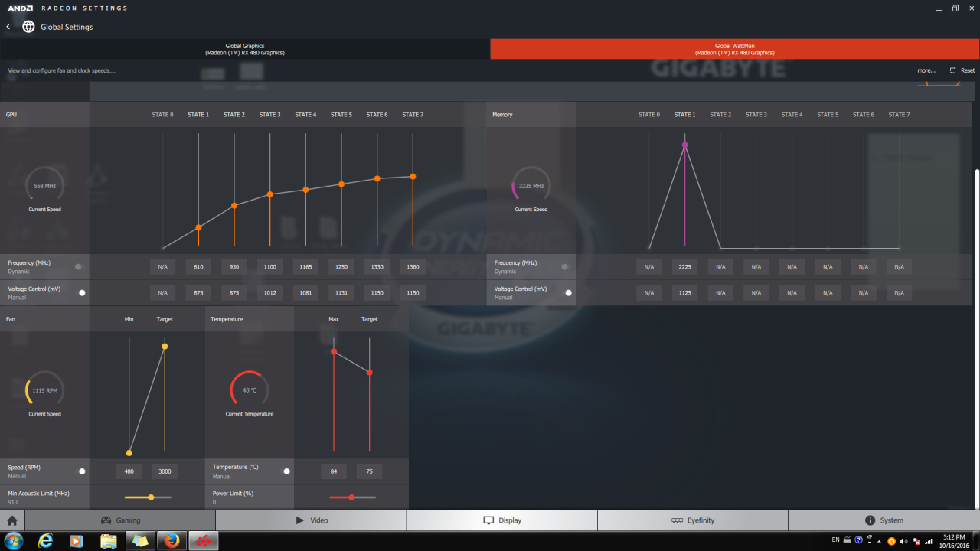The height and width of the screenshot is (551, 980).
Task: Click the GPU State 5 frequency field 1250
Action: click(x=341, y=267)
